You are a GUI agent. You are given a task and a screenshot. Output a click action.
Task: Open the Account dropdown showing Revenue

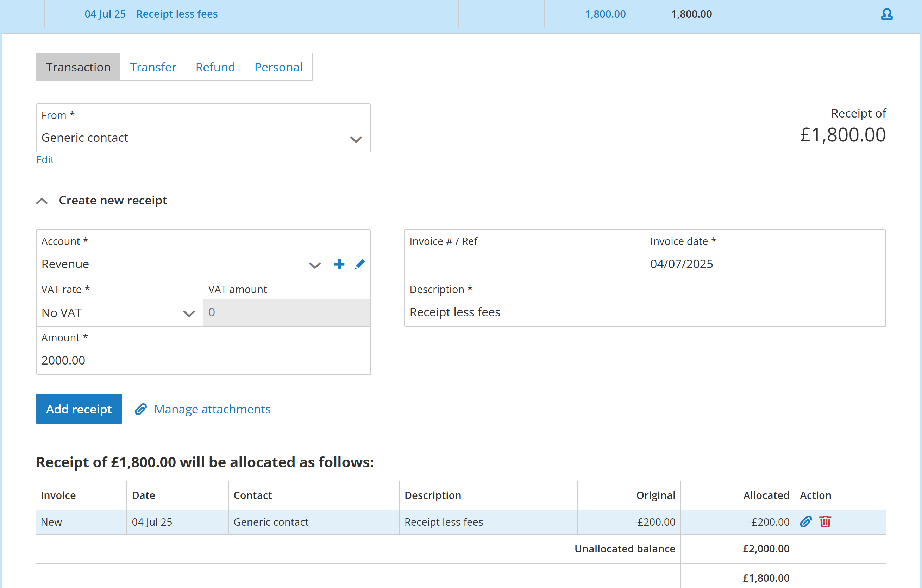click(x=314, y=265)
